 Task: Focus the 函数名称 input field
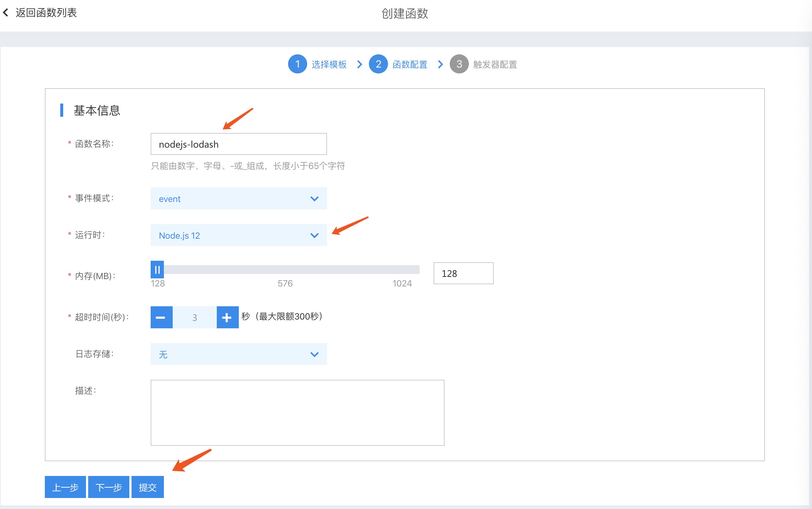pos(238,144)
